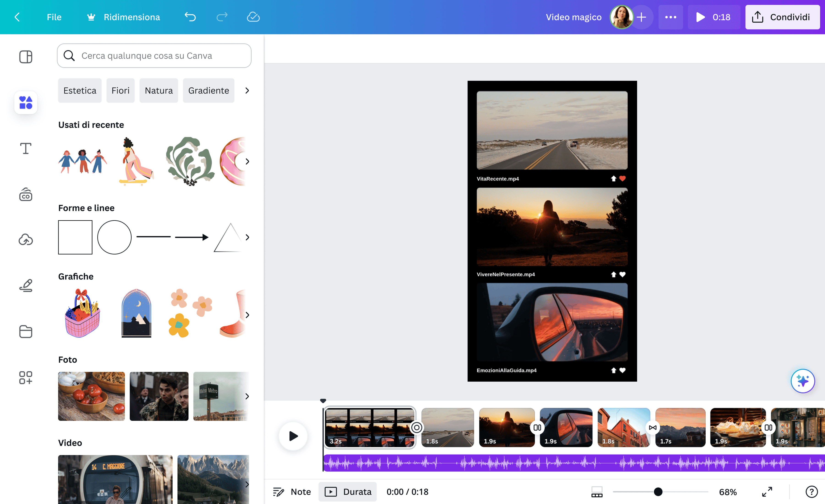Adjust the zoom slider handle
Viewport: 825px width, 504px height.
coord(658,492)
